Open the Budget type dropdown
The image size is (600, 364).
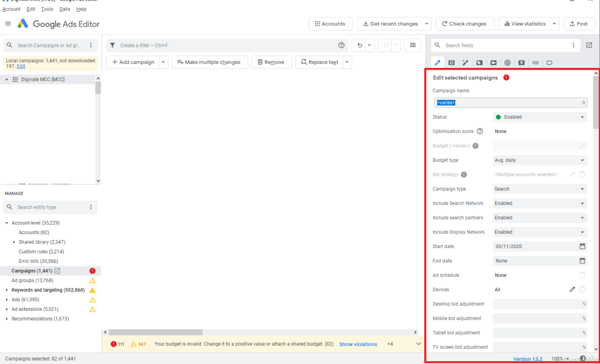point(540,160)
